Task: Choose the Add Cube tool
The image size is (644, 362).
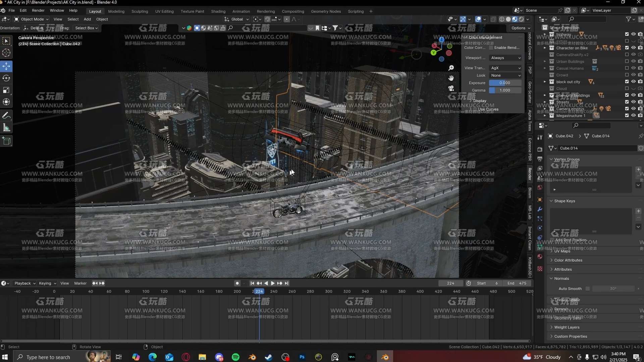Action: (x=6, y=141)
